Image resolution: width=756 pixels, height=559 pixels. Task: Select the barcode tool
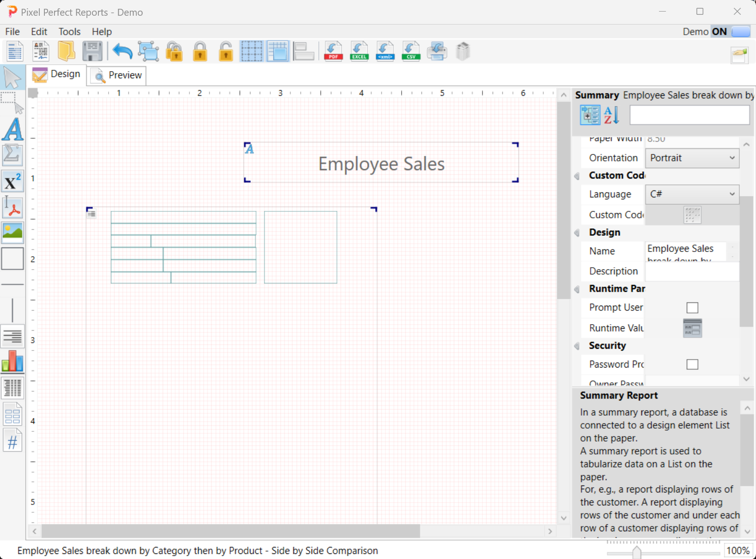pyautogui.click(x=12, y=388)
